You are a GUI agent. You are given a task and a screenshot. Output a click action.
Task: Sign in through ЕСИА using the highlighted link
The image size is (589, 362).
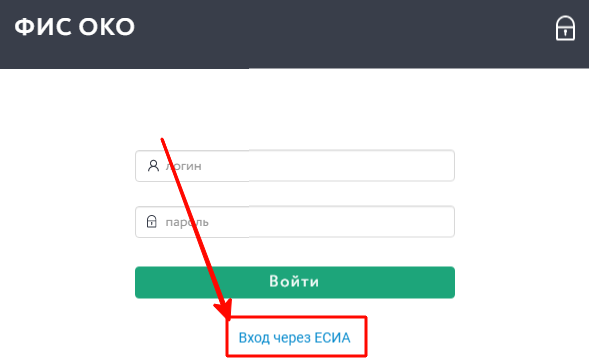pos(294,338)
